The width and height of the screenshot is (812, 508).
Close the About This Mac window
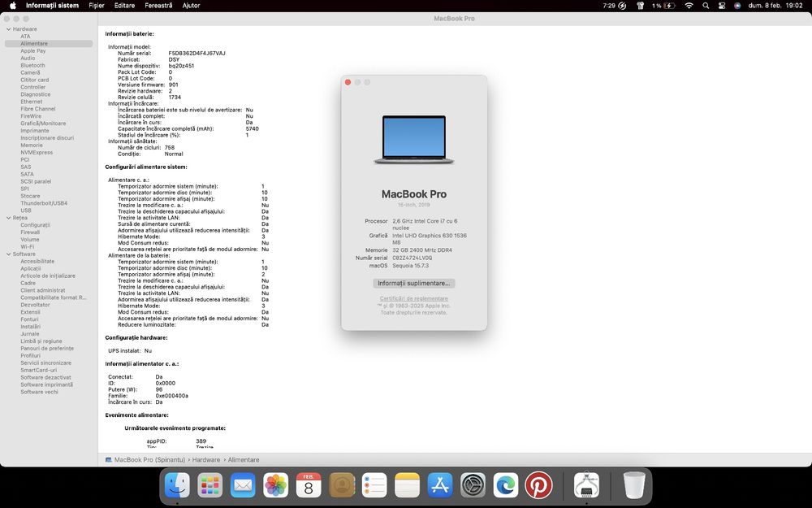point(348,82)
